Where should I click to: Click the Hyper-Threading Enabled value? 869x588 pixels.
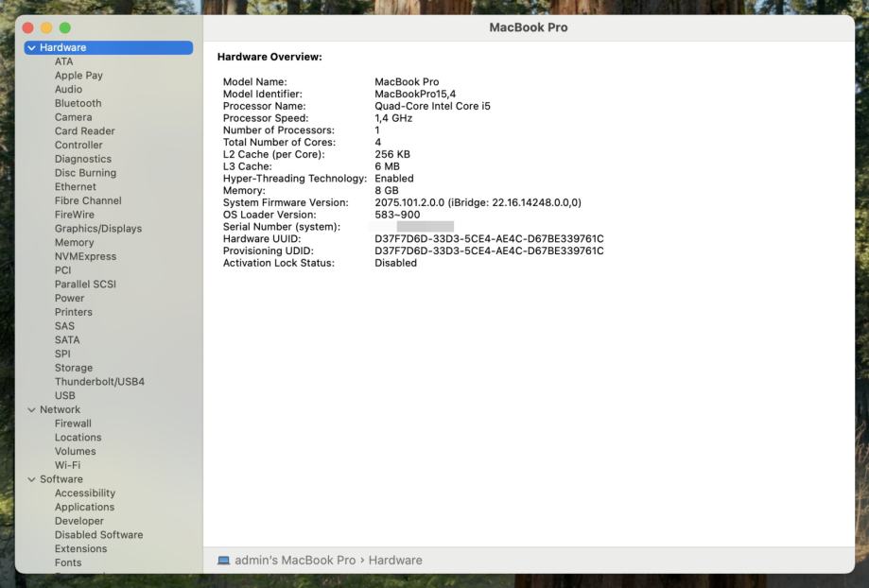pyautogui.click(x=394, y=179)
